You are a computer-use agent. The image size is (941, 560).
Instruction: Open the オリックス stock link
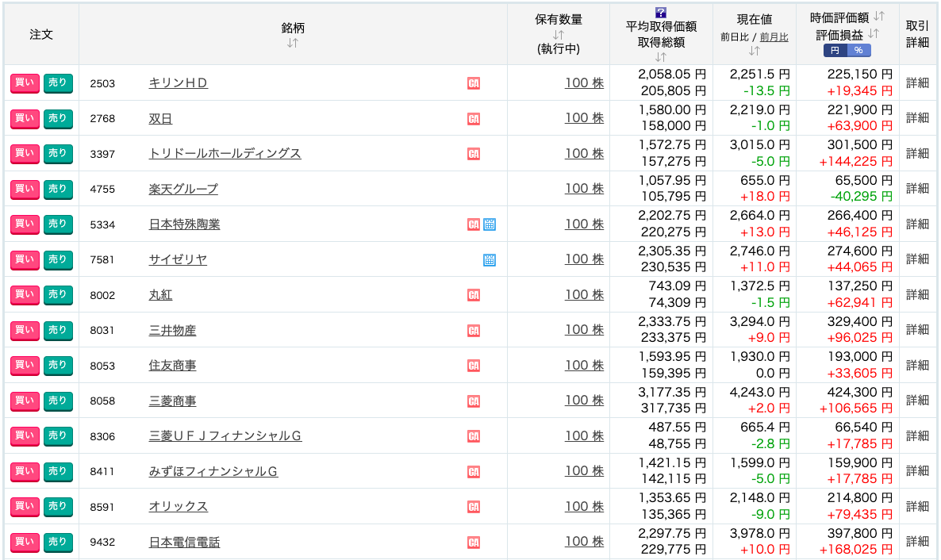click(179, 507)
